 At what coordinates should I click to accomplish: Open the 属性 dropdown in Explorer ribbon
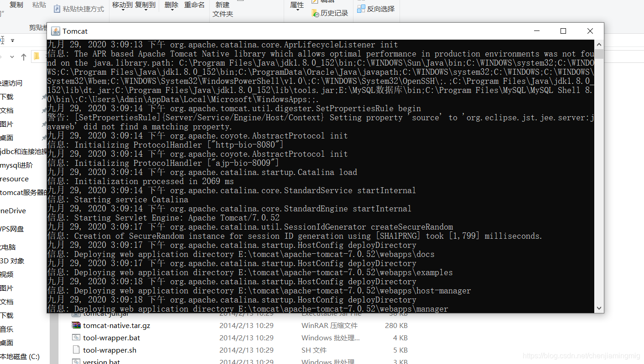[297, 5]
